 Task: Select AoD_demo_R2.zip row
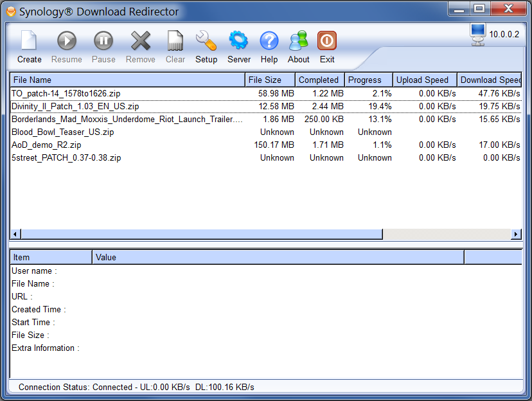click(x=265, y=145)
